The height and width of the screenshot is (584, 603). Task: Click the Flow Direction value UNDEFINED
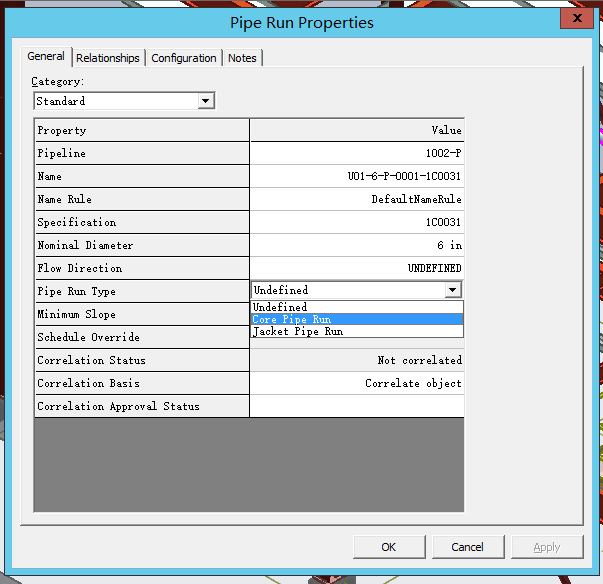coord(357,268)
